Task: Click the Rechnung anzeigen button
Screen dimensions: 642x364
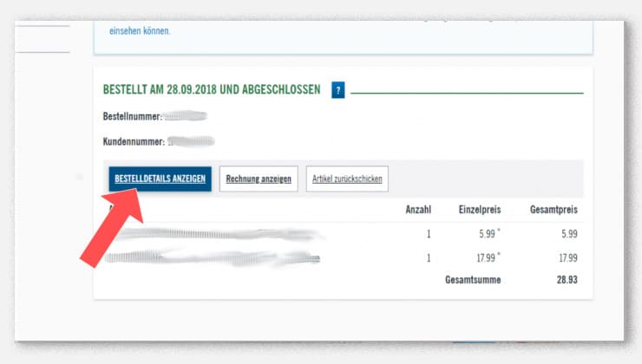Action: (259, 179)
